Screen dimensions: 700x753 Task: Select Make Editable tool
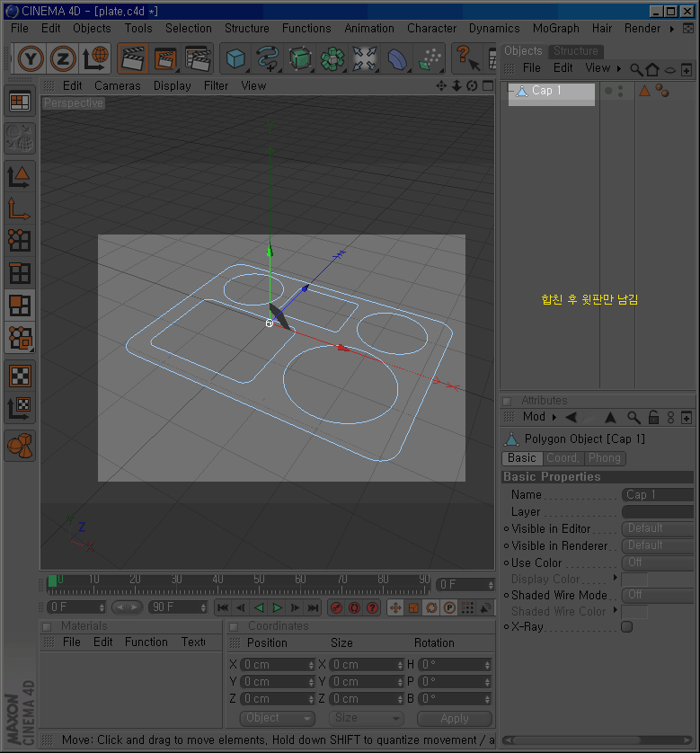coord(20,137)
